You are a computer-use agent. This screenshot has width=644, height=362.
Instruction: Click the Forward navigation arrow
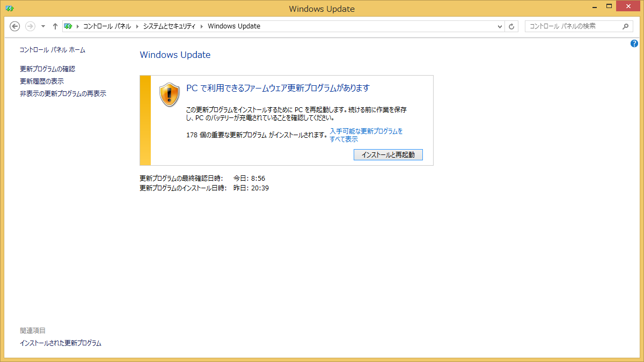(x=31, y=26)
